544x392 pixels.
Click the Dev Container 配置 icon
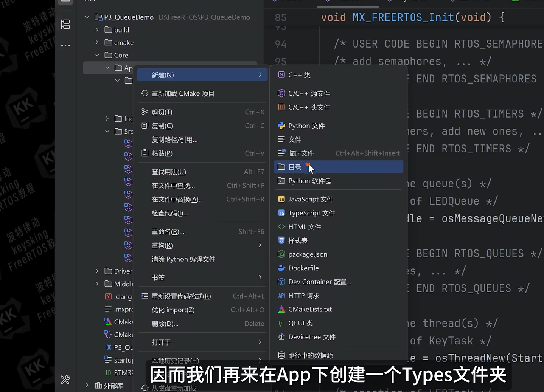click(x=281, y=282)
